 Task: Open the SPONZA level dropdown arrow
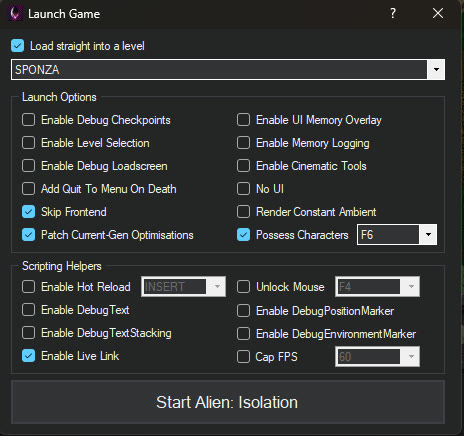tap(436, 70)
